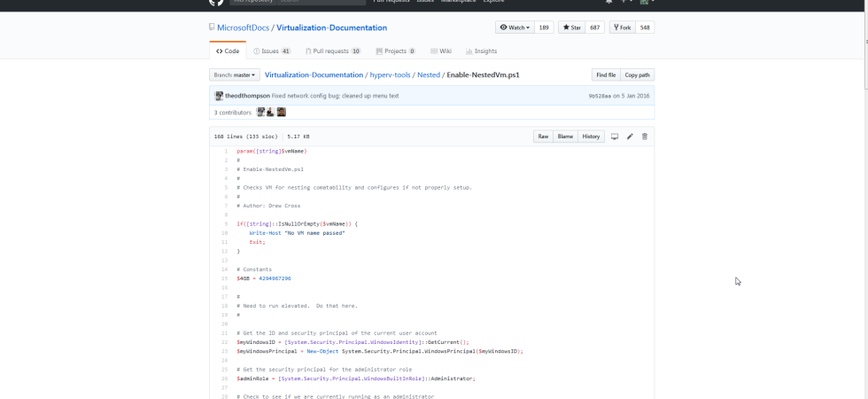The width and height of the screenshot is (868, 399).
Task: Click '# Constants' comment line
Action: pyautogui.click(x=254, y=270)
